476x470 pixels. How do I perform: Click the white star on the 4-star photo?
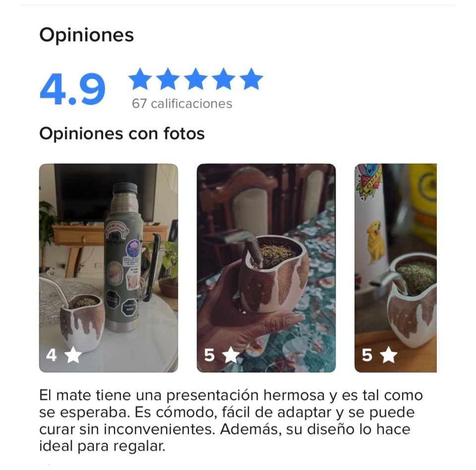point(73,355)
